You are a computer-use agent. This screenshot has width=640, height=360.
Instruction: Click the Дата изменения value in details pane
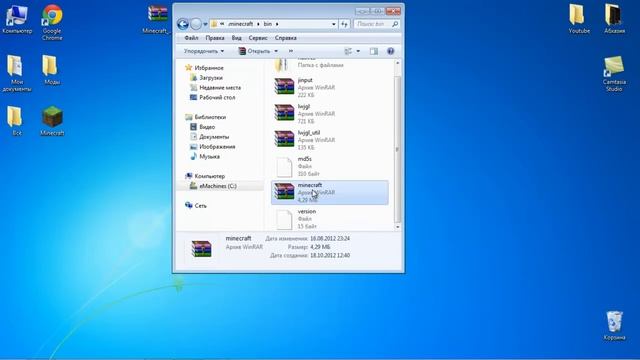coord(330,238)
